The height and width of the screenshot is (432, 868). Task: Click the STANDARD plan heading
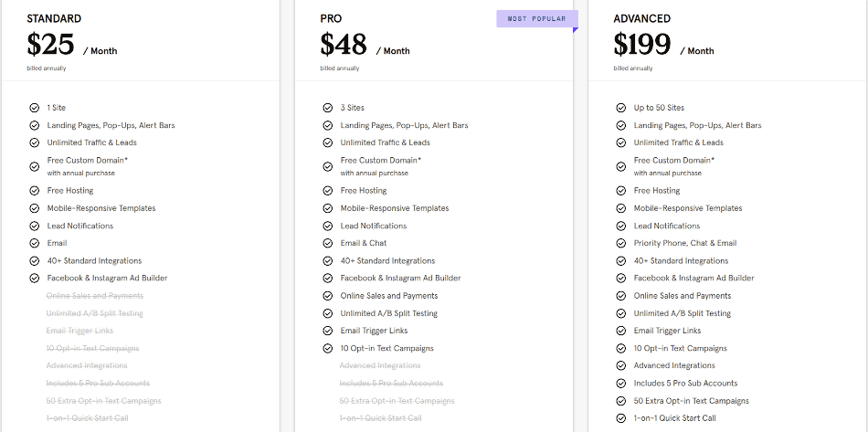point(54,18)
